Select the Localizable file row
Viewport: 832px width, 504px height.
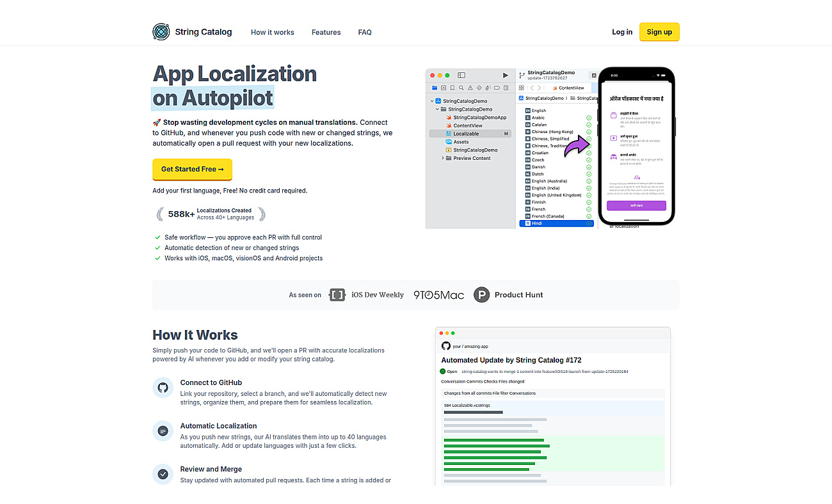tap(470, 134)
